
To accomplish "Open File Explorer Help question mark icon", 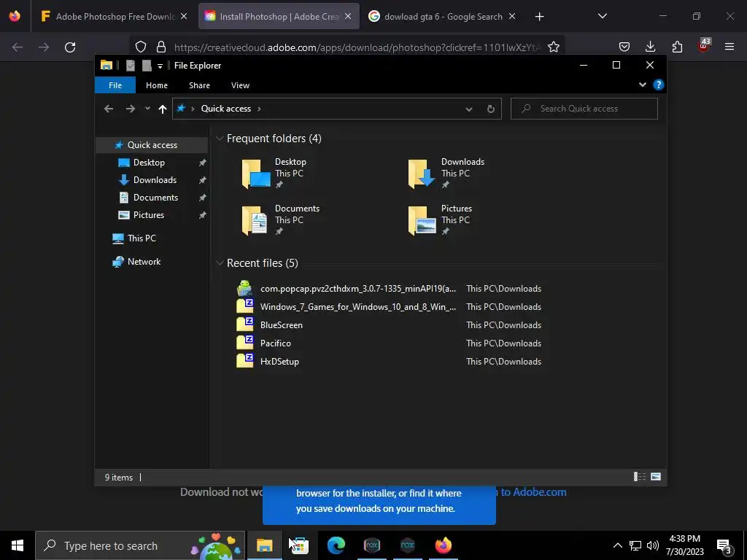I will [659, 85].
